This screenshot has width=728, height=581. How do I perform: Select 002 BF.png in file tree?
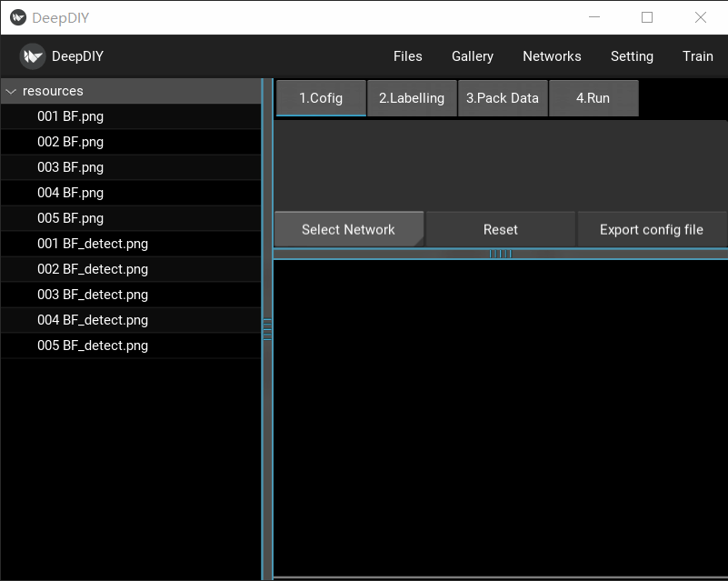131,142
